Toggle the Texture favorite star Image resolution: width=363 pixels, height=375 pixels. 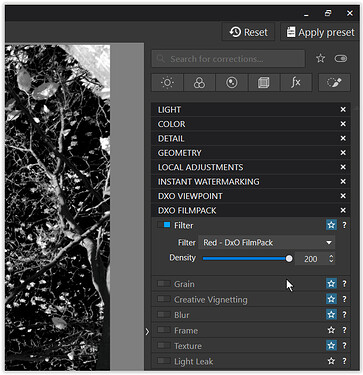point(331,346)
